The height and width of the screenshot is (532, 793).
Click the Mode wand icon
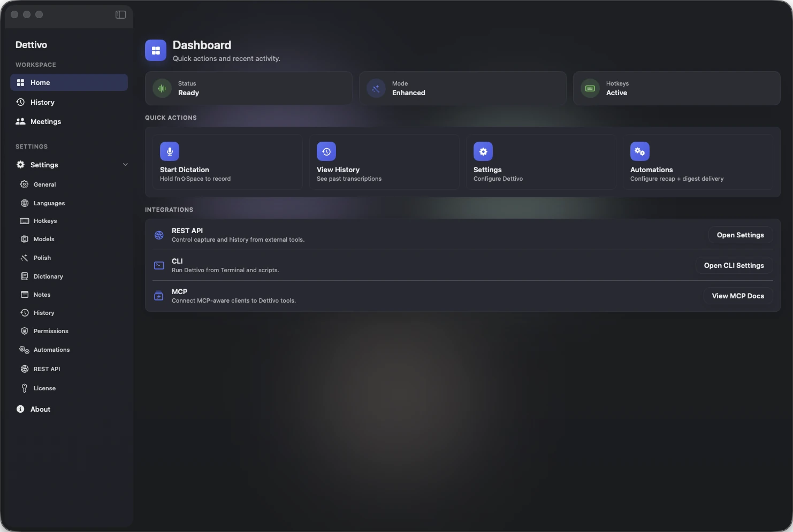(376, 88)
